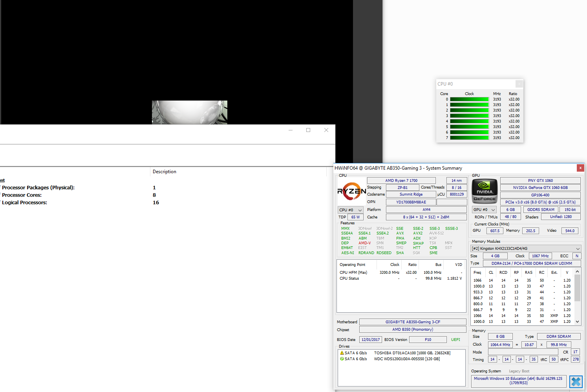
Task: Click the CPU HFM (Max) operating point row
Action: pyautogui.click(x=401, y=273)
